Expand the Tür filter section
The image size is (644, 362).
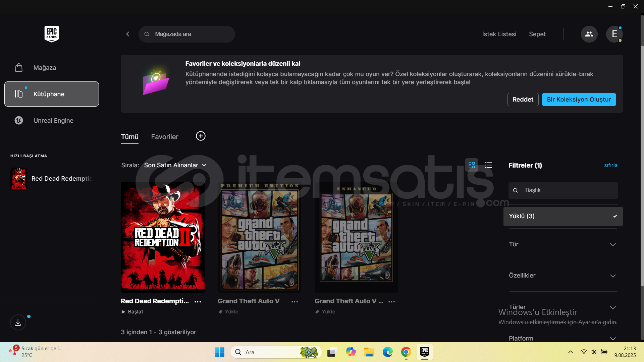(563, 244)
